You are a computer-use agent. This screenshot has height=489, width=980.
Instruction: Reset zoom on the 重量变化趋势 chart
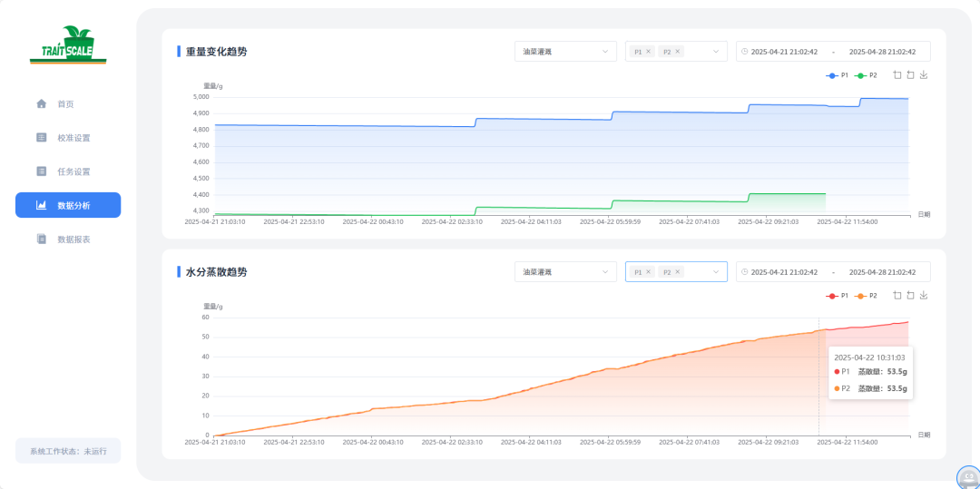911,75
